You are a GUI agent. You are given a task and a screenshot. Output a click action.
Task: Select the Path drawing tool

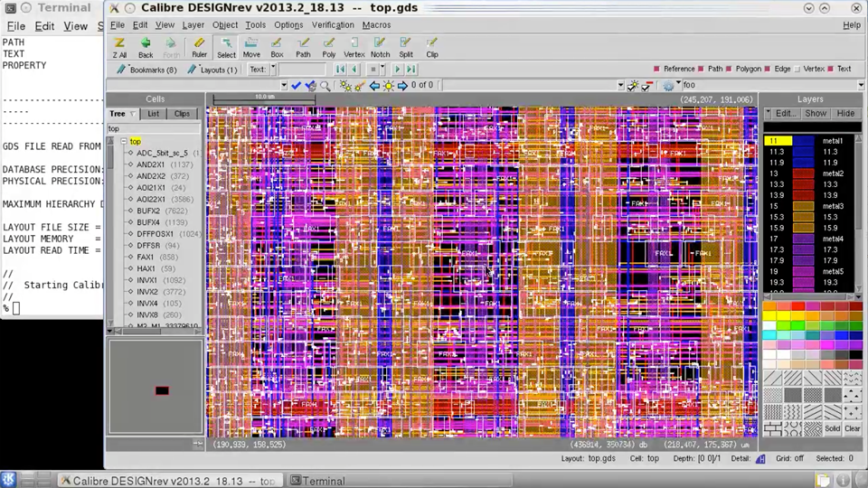[303, 48]
